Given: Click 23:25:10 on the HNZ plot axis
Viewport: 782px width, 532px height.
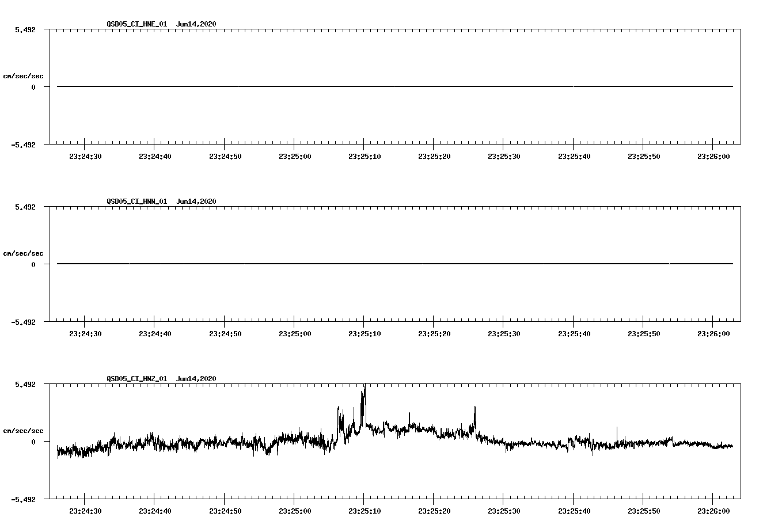Looking at the screenshot, I should click(x=364, y=511).
